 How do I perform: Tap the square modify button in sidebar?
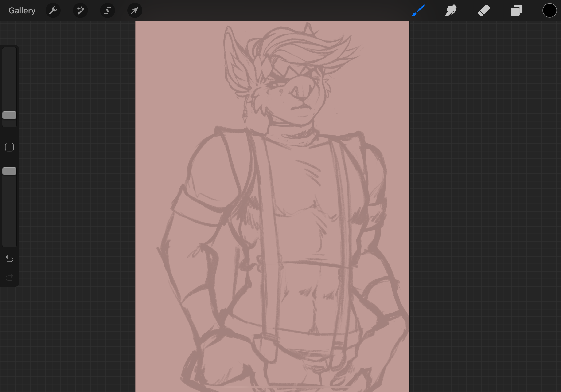click(x=10, y=147)
